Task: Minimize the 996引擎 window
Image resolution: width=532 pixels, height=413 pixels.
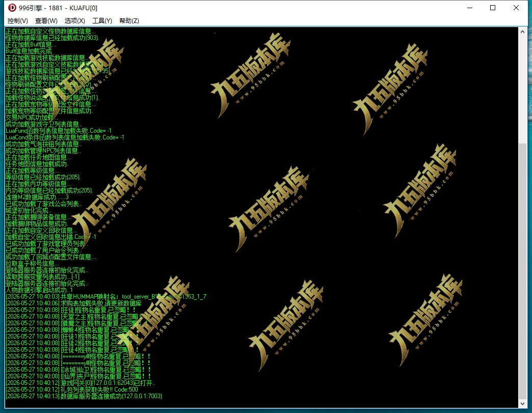Action: 470,8
